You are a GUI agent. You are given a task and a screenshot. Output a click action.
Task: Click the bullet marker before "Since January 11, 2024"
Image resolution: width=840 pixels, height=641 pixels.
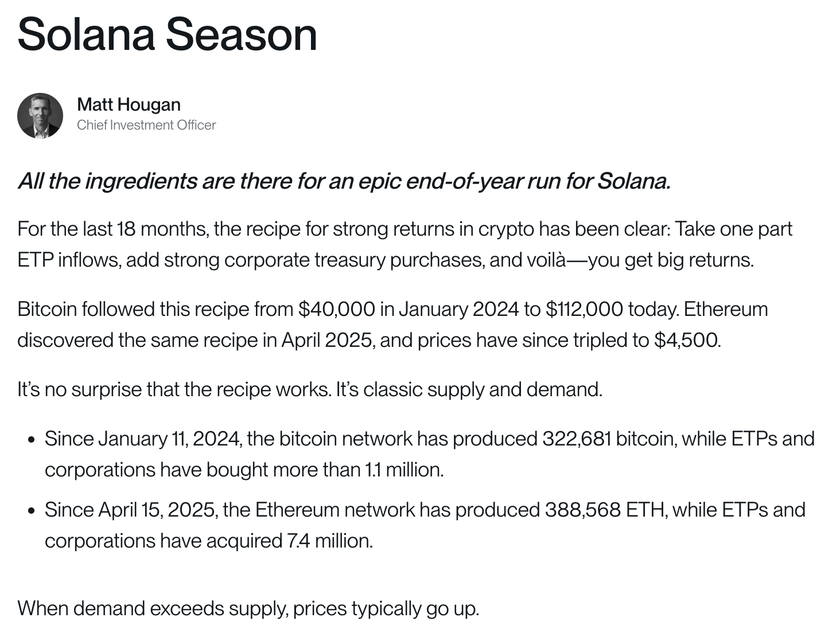coord(32,440)
